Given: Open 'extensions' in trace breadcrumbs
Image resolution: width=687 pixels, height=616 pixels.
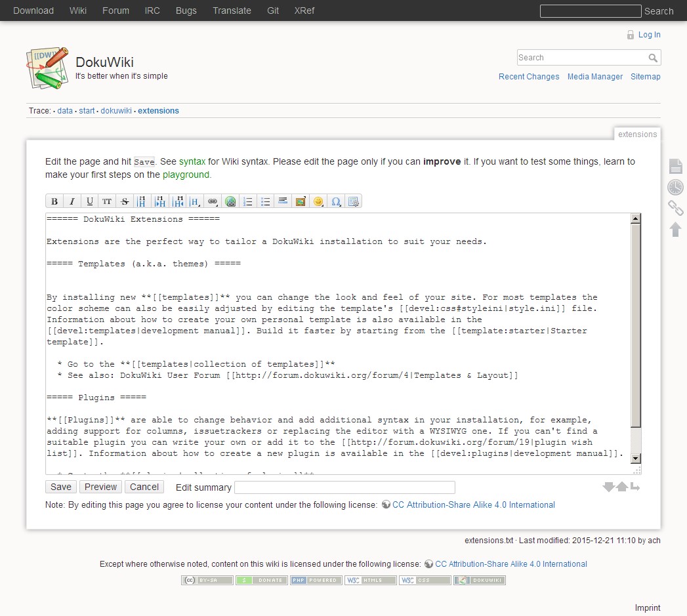Looking at the screenshot, I should (158, 111).
